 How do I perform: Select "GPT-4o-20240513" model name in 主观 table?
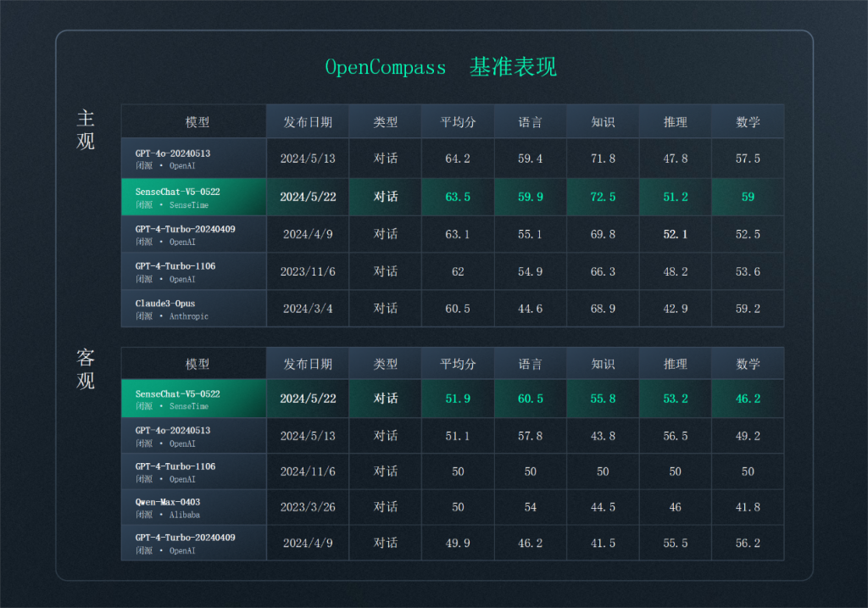pos(173,153)
